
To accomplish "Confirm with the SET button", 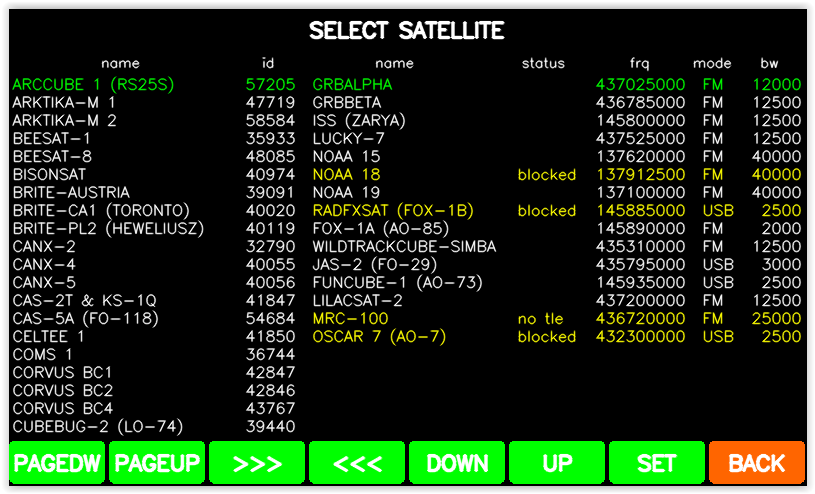I will 657,462.
